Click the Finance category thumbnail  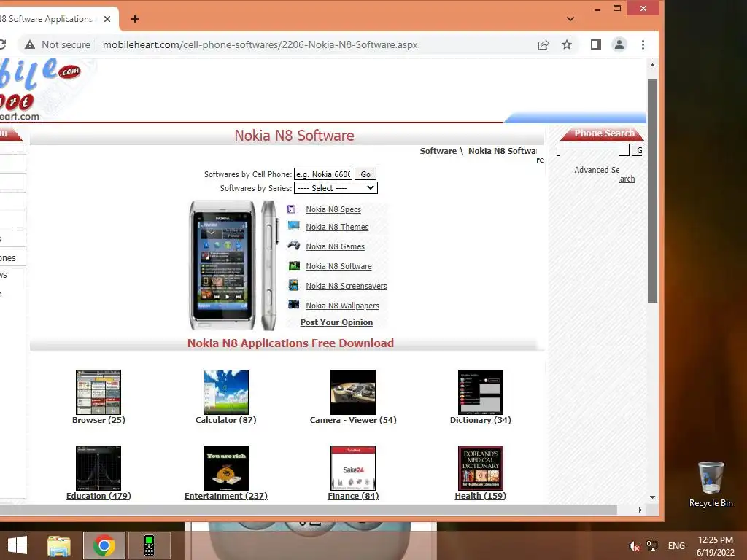coord(353,468)
